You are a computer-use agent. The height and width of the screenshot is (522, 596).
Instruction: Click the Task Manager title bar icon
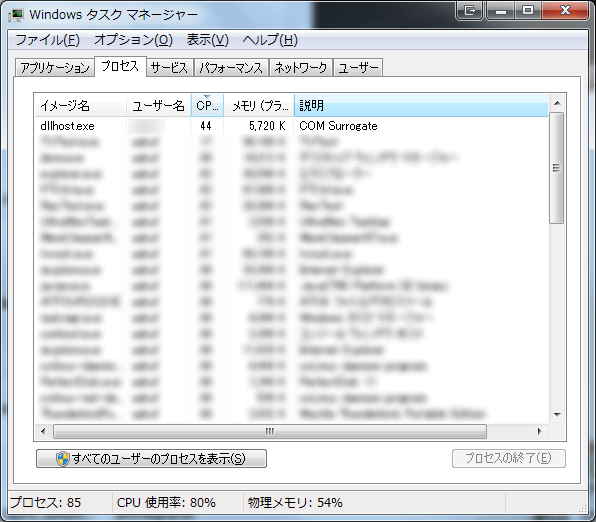pos(16,15)
